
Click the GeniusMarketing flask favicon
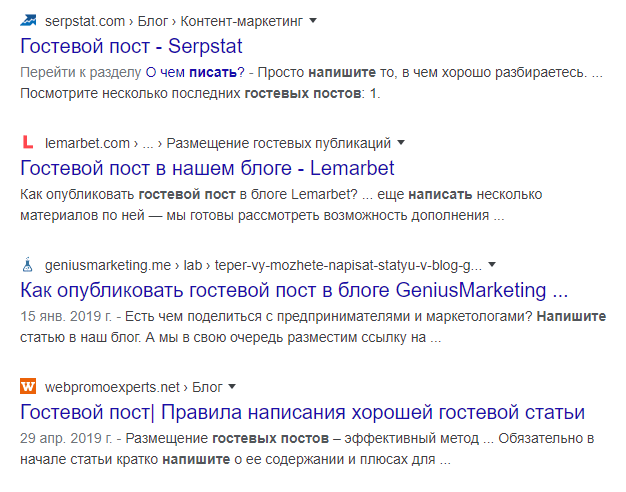(x=28, y=264)
